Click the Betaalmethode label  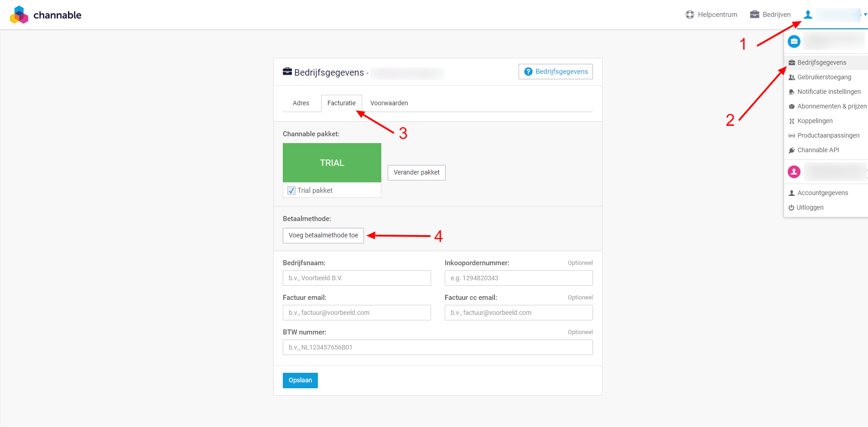click(307, 219)
